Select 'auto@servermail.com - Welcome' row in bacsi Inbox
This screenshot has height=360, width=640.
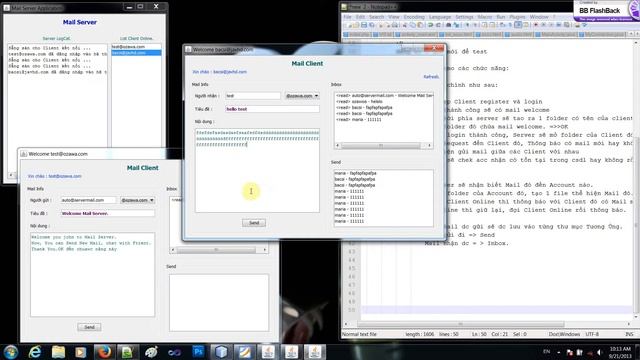click(384, 96)
